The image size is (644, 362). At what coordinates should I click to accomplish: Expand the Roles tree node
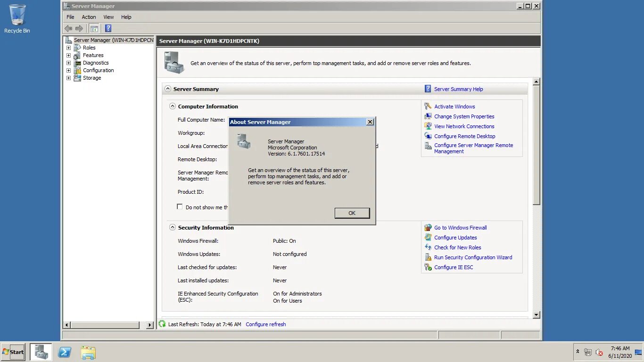tap(68, 48)
